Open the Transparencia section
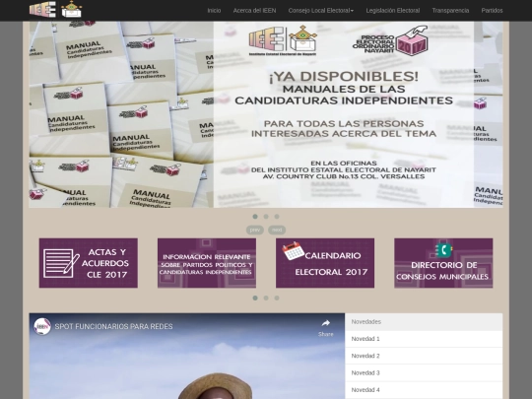The height and width of the screenshot is (399, 532). pos(450,11)
